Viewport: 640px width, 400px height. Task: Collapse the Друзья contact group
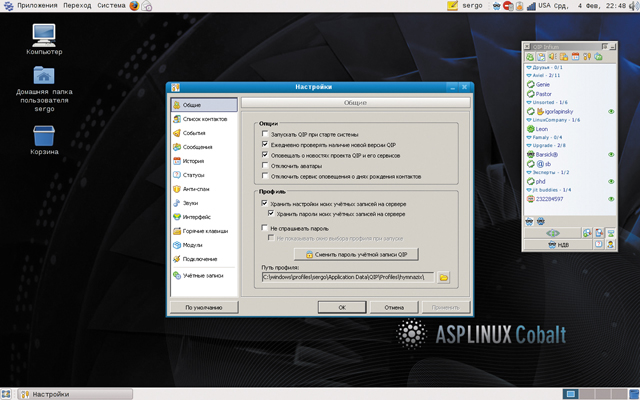(x=529, y=67)
